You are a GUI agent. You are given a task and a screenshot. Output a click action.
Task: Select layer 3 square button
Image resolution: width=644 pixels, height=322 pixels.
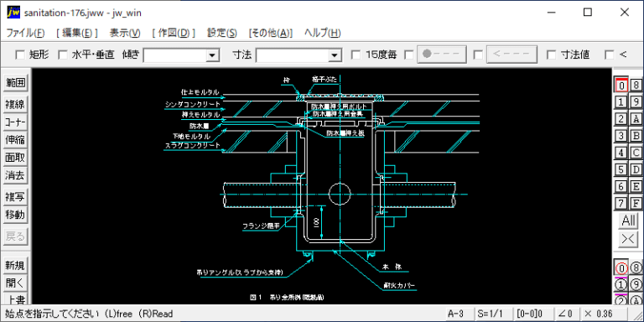click(621, 136)
